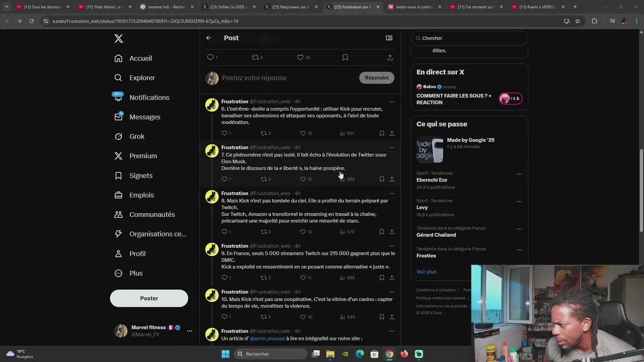Image resolution: width=644 pixels, height=362 pixels.
Task: Share tweet 6 about extrême-droite
Action: 391,133
